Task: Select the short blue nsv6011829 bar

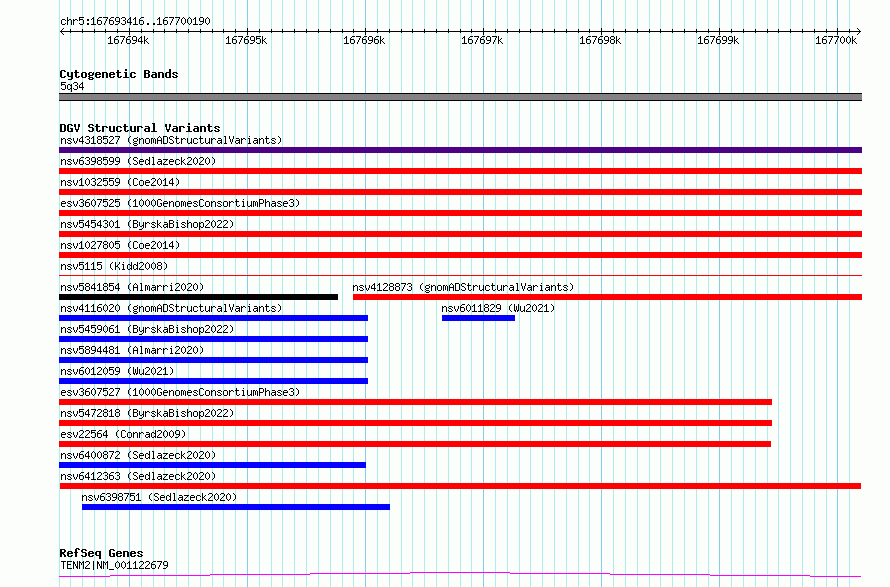Action: [x=478, y=318]
